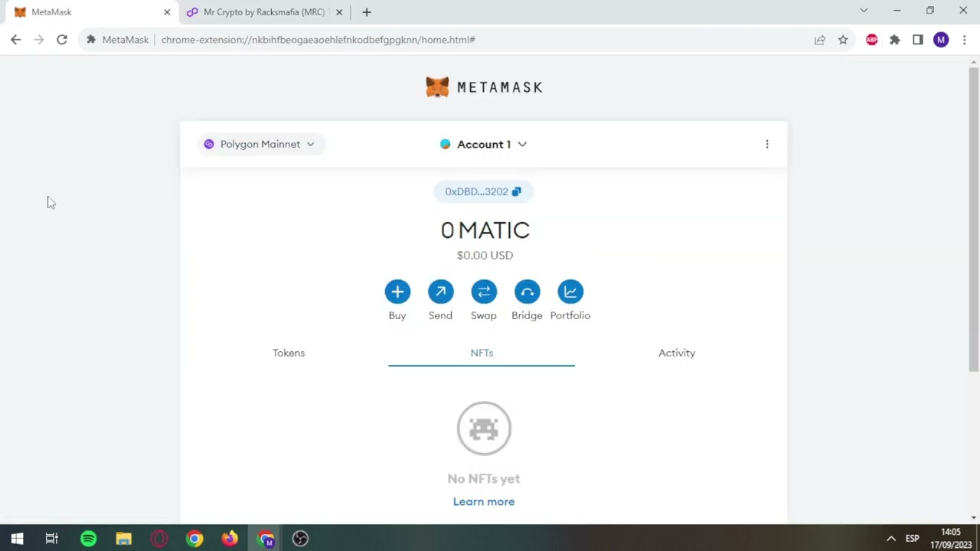The height and width of the screenshot is (551, 980).
Task: Open Opera browser from the taskbar
Action: pyautogui.click(x=159, y=539)
